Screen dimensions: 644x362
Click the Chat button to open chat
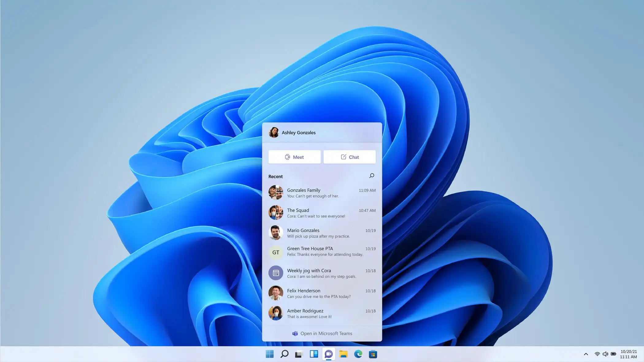point(349,157)
